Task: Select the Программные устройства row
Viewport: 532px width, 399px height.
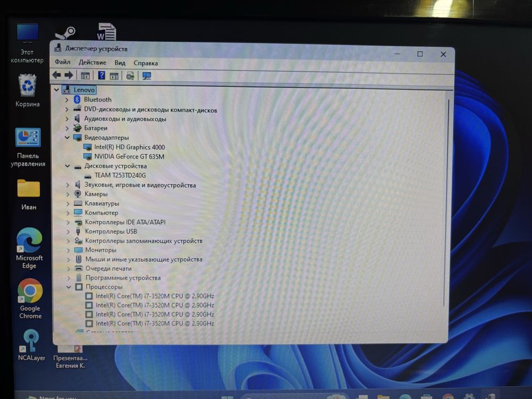Action: (x=123, y=278)
